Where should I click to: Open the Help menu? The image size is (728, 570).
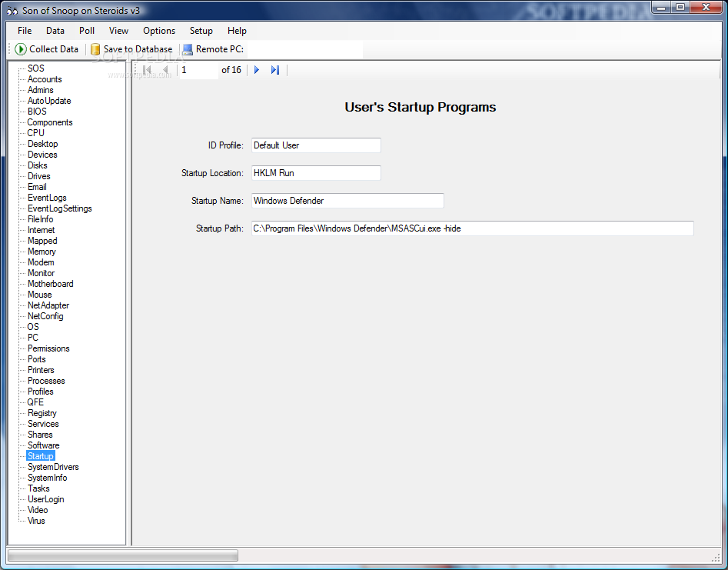coord(237,31)
